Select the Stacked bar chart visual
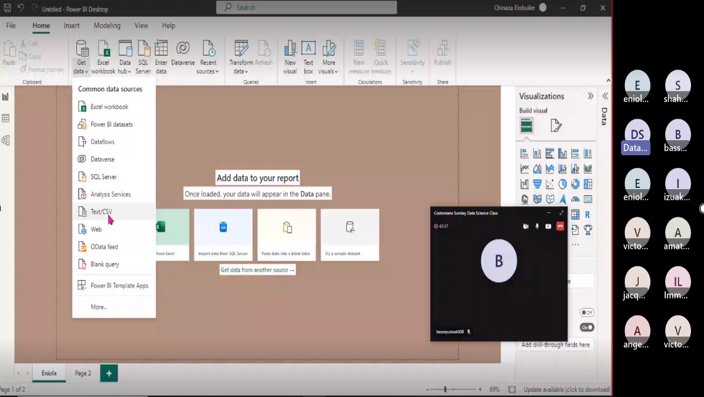 [x=524, y=154]
